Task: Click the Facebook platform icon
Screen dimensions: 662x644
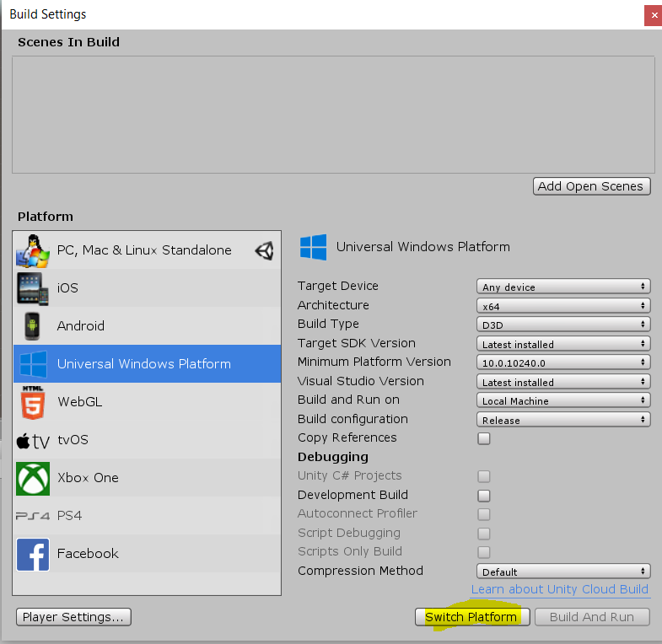Action: [x=33, y=554]
